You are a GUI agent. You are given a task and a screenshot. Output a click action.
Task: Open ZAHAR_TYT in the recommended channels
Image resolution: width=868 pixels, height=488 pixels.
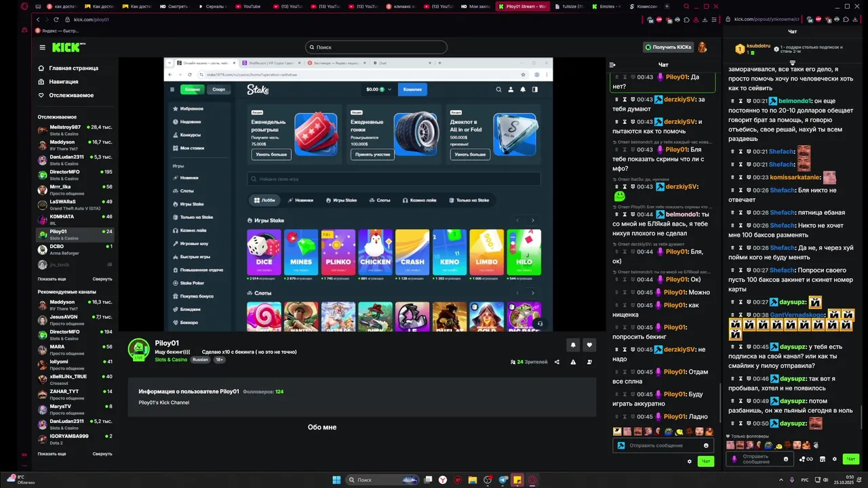pos(75,393)
